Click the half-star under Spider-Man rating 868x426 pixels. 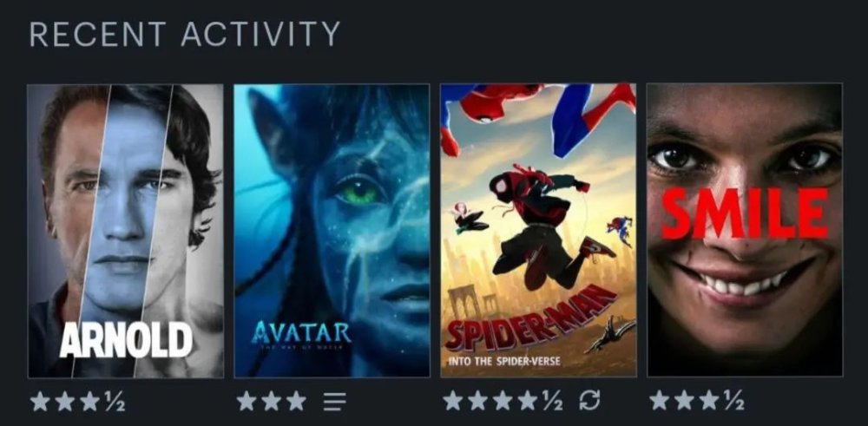coord(552,401)
